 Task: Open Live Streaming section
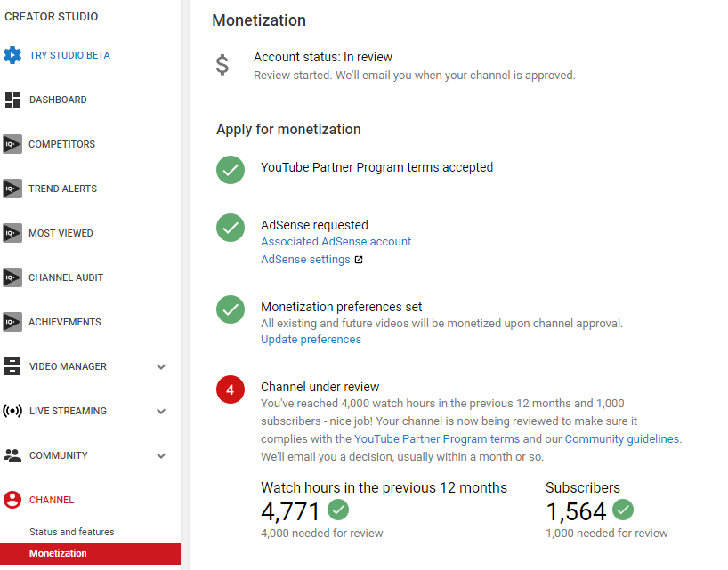coord(68,411)
